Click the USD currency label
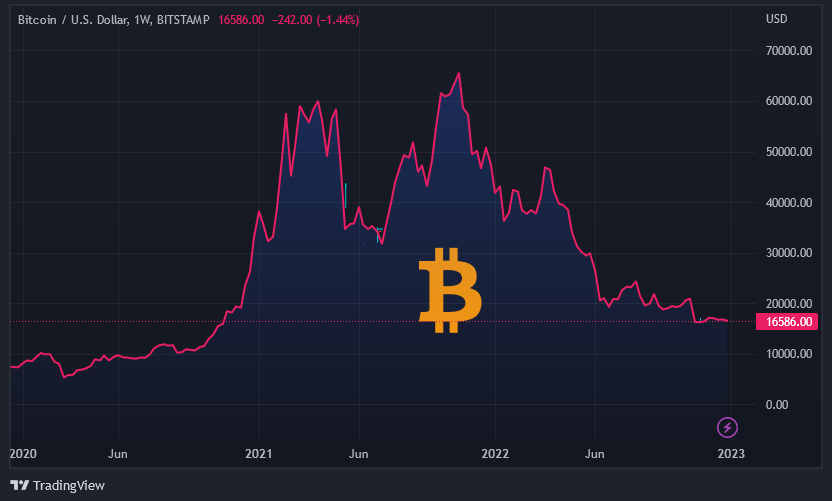The image size is (832, 501). 776,19
